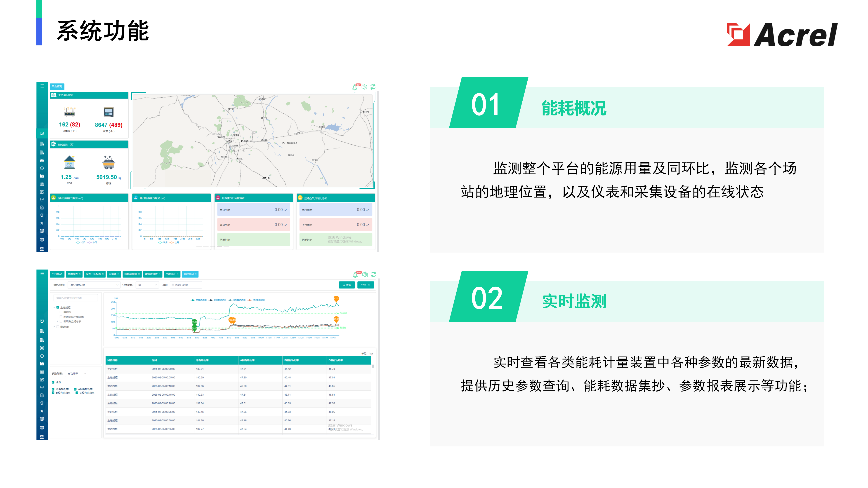Click the refresh arrows in the lower dashboard
Screen dimensions: 868x488
coord(373,274)
